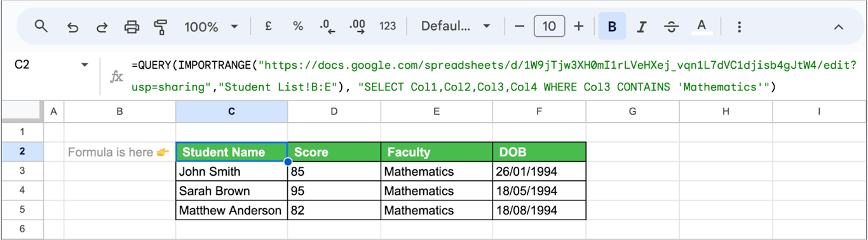
Task: Click the select-all corner box
Action: click(22, 111)
